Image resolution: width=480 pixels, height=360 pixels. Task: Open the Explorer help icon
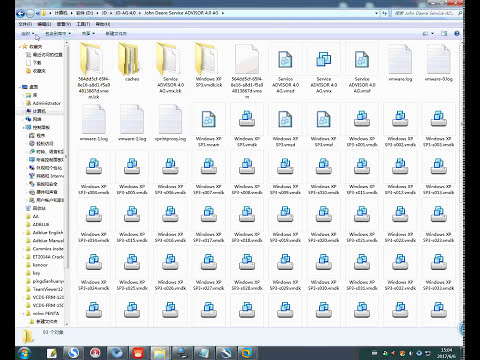click(457, 33)
